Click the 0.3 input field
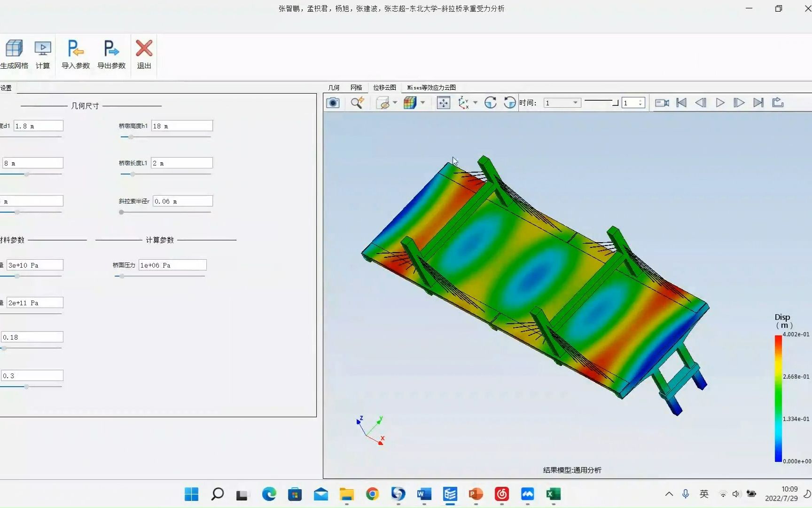 click(x=32, y=375)
